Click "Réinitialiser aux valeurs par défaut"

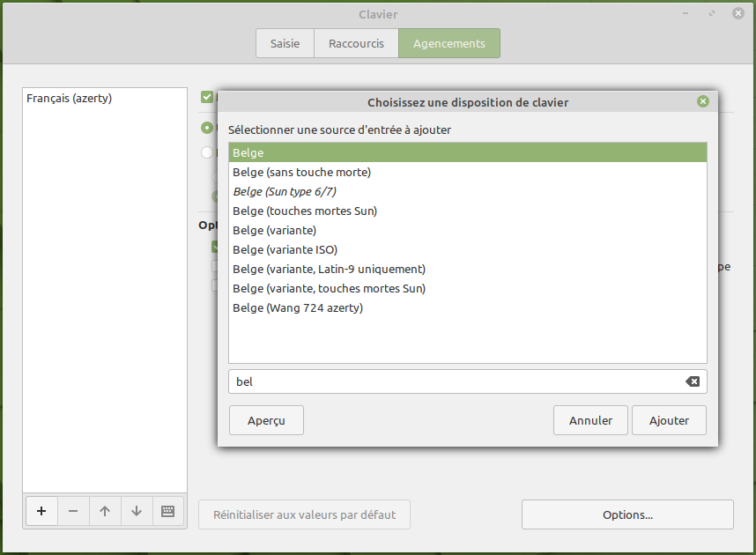coord(304,514)
